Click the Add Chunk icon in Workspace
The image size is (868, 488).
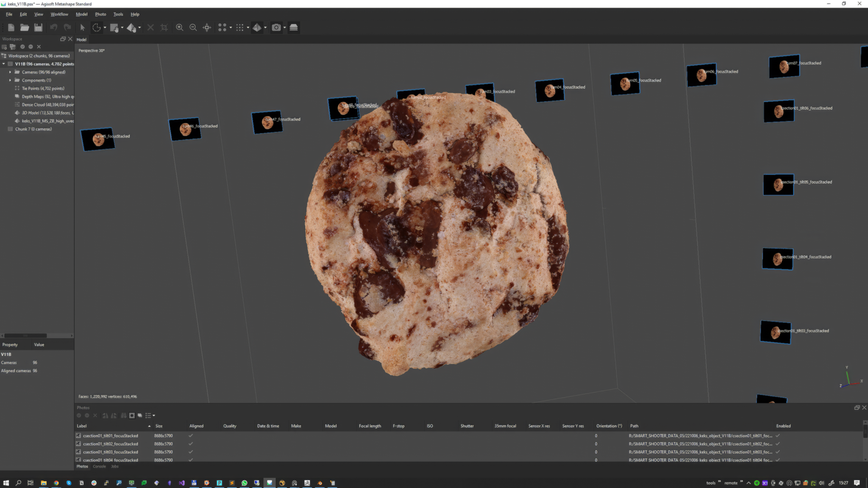point(4,47)
